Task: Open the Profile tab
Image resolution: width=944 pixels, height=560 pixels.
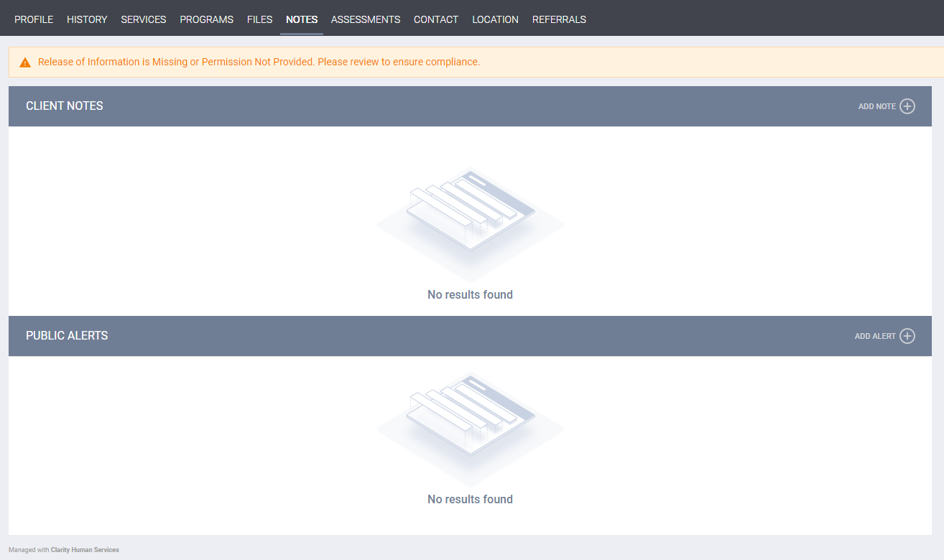Action: coord(34,19)
